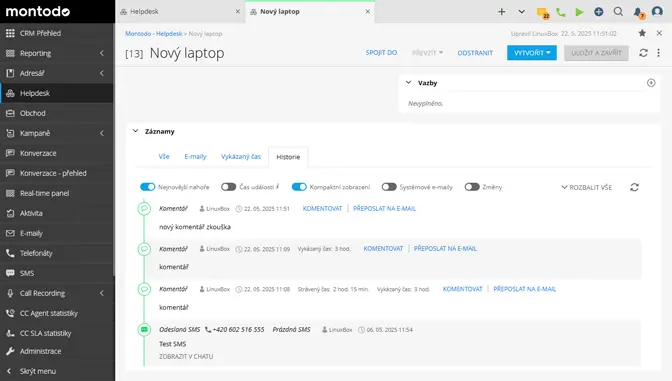672x381 pixels.
Task: Click the Helpdesk breadcrumb link
Action: [169, 33]
